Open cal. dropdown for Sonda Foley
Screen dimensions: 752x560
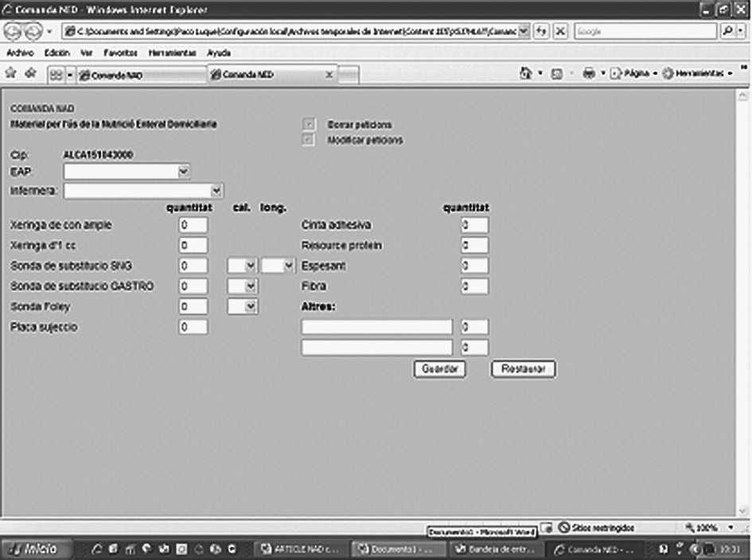(x=251, y=306)
